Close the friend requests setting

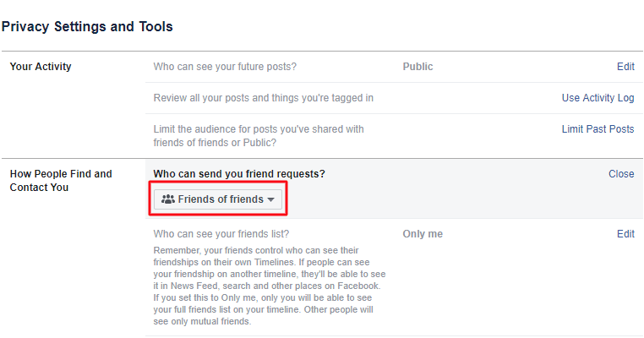621,174
